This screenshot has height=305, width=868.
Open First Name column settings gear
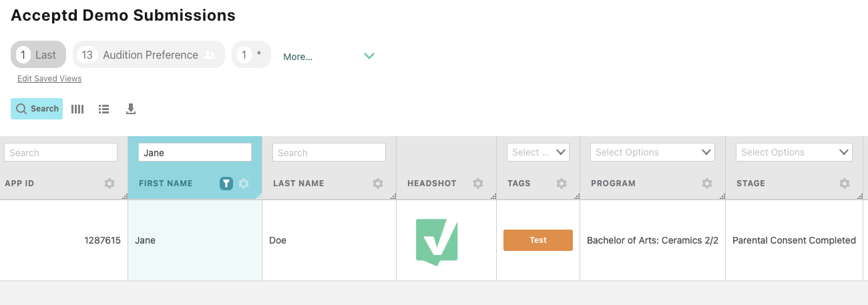[244, 184]
